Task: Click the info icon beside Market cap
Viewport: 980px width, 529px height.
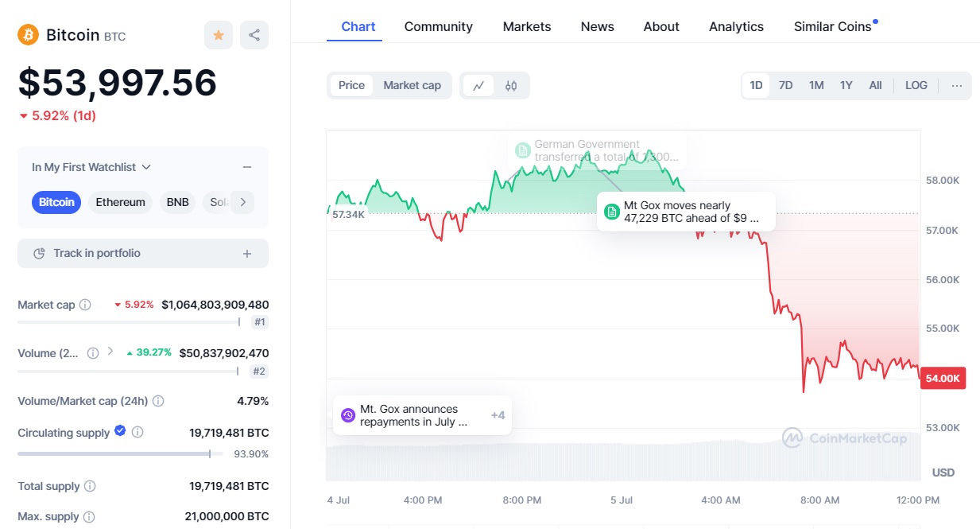Action: click(85, 305)
